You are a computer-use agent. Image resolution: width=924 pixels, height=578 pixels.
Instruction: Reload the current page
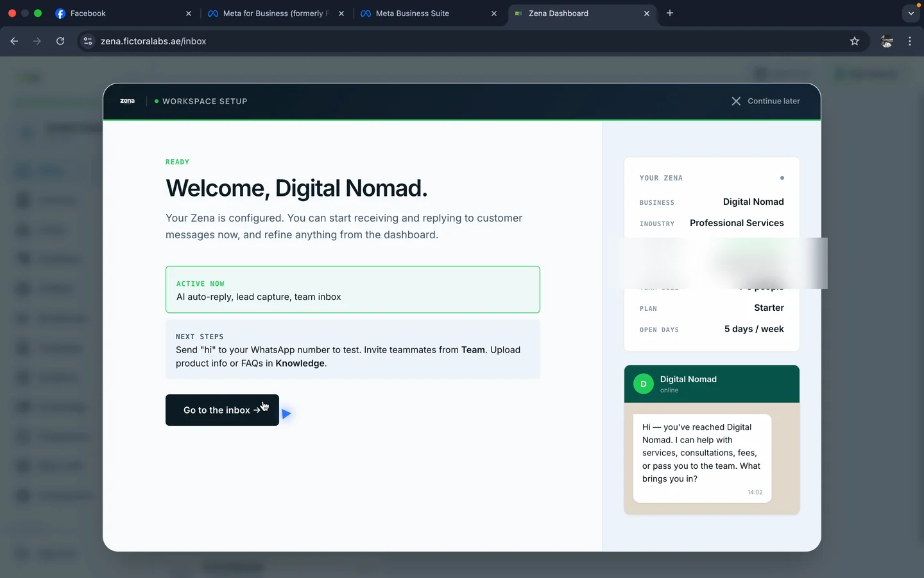[x=60, y=41]
